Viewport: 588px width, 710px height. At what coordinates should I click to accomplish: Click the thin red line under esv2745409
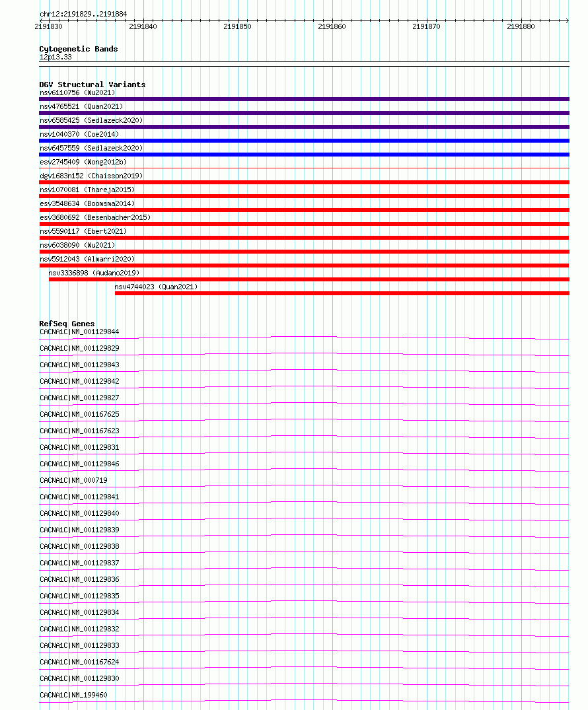pyautogui.click(x=305, y=168)
